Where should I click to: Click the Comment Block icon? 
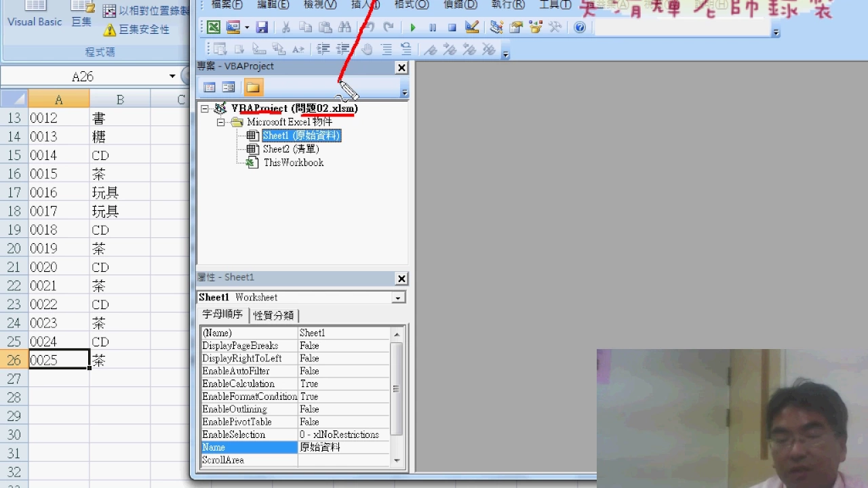click(x=386, y=49)
